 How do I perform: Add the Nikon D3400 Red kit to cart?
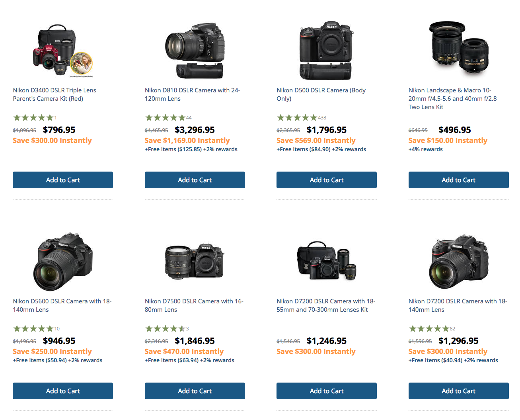[63, 180]
